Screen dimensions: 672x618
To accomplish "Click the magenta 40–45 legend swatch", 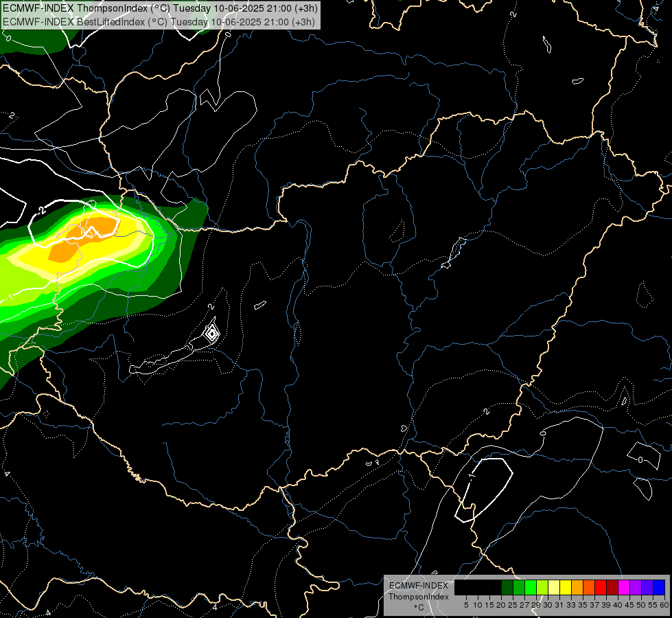I will pyautogui.click(x=624, y=587).
